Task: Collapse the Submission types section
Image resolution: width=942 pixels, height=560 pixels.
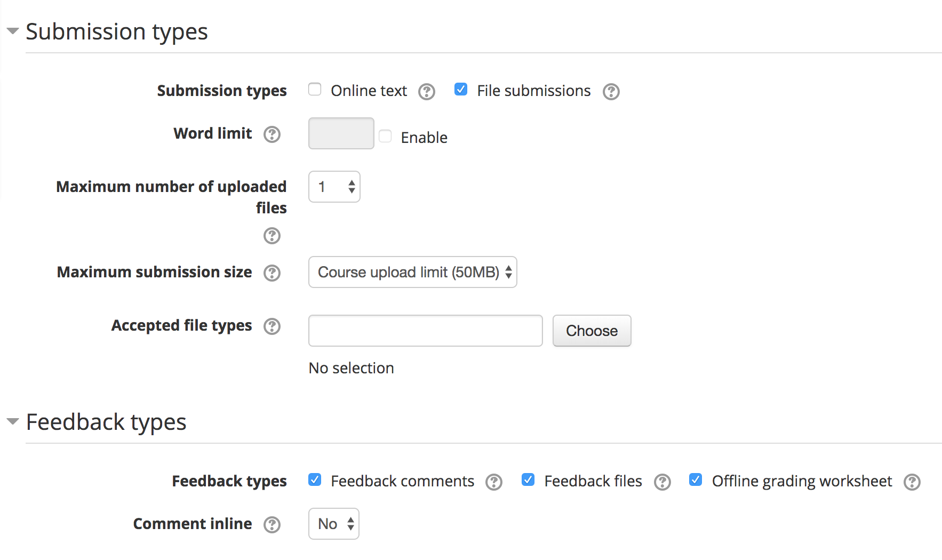Action: tap(13, 31)
